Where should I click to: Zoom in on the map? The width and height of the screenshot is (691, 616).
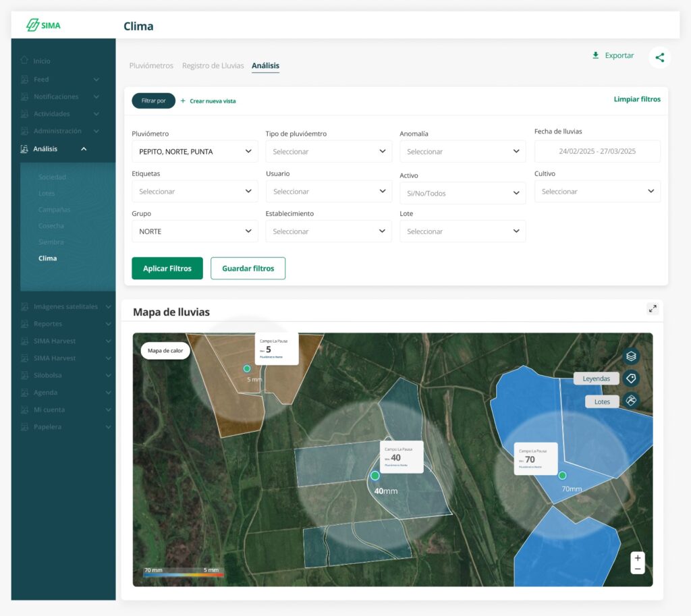coord(637,558)
